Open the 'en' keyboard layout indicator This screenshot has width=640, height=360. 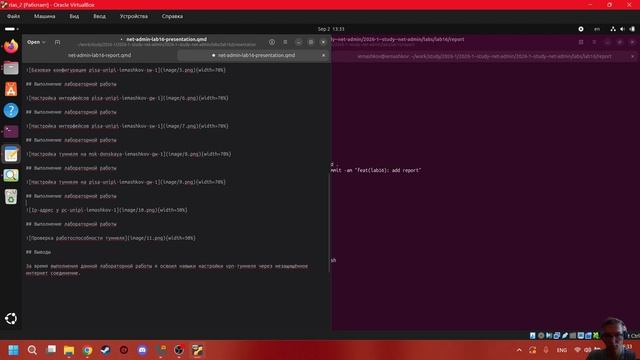(x=597, y=29)
